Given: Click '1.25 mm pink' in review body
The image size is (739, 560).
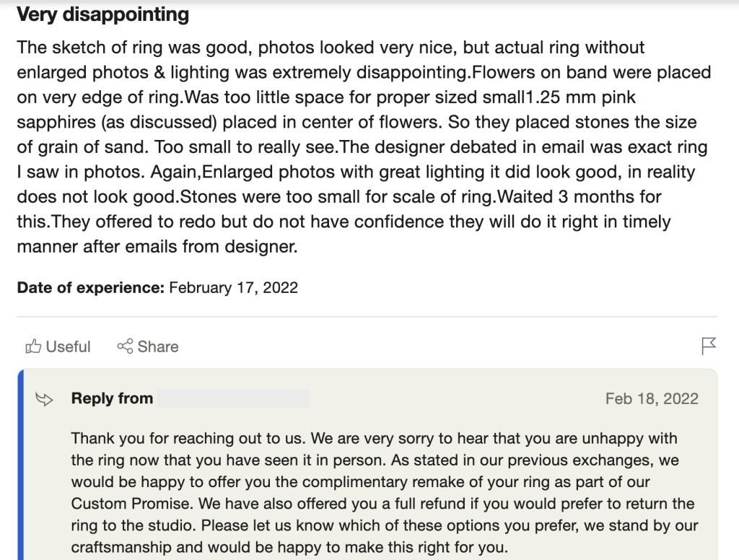Looking at the screenshot, I should pyautogui.click(x=581, y=97).
